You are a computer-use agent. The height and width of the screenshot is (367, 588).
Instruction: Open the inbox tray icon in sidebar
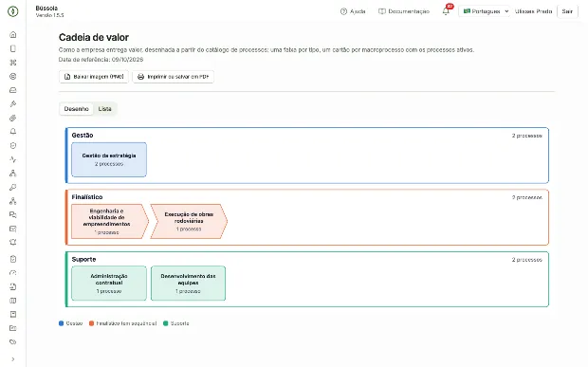(13, 90)
